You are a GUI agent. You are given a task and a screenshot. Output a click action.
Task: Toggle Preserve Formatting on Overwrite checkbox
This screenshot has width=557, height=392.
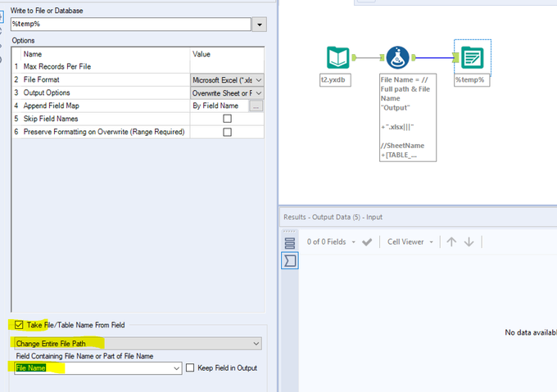pyautogui.click(x=228, y=132)
